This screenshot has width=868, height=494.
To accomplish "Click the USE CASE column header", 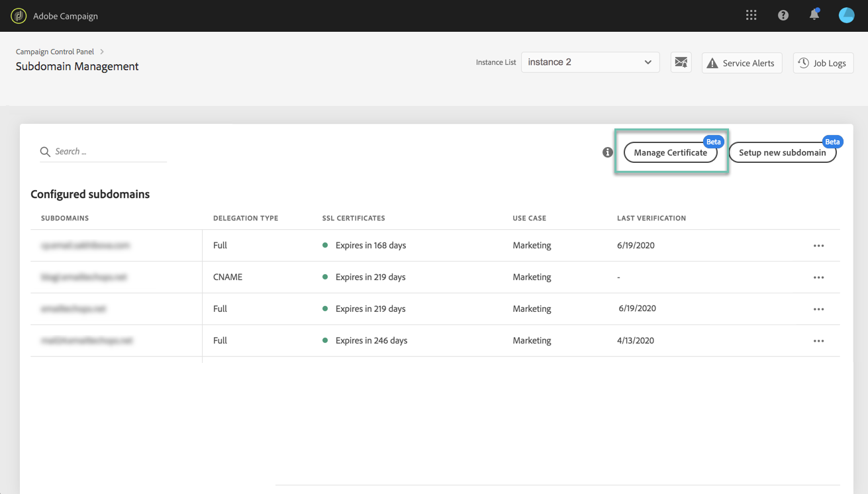I will point(529,218).
